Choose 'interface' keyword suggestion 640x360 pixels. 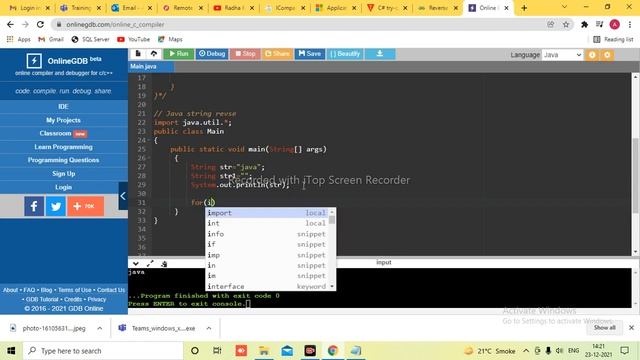point(267,286)
